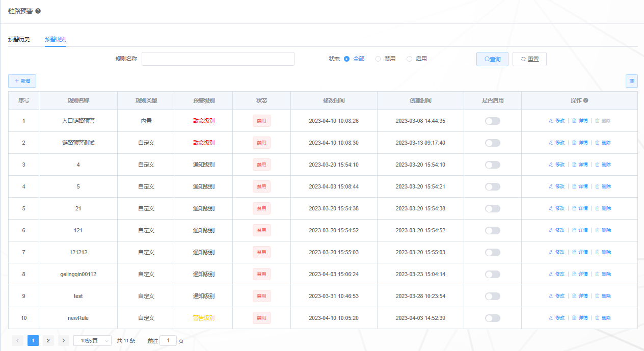This screenshot has width=644, height=351.
Task: Go to previous page using left arrow
Action: point(18,341)
